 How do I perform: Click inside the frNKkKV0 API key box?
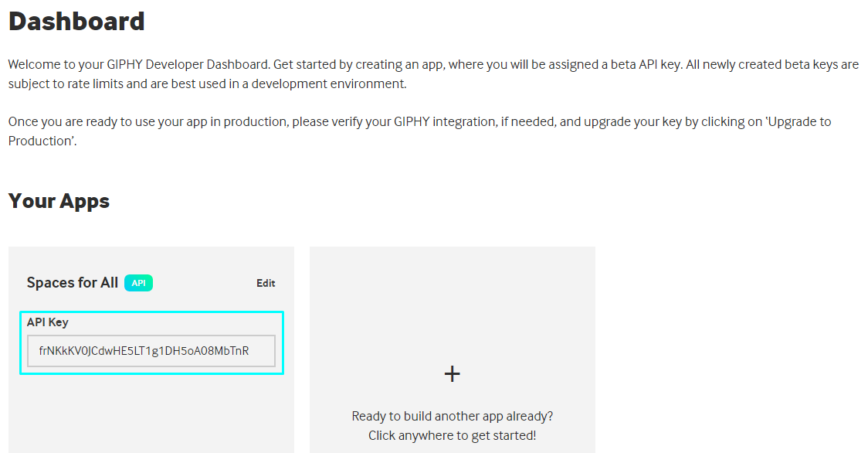pyautogui.click(x=151, y=351)
